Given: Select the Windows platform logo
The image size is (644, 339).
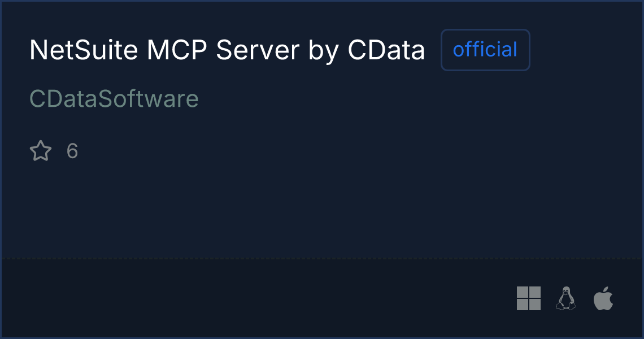Looking at the screenshot, I should tap(529, 298).
